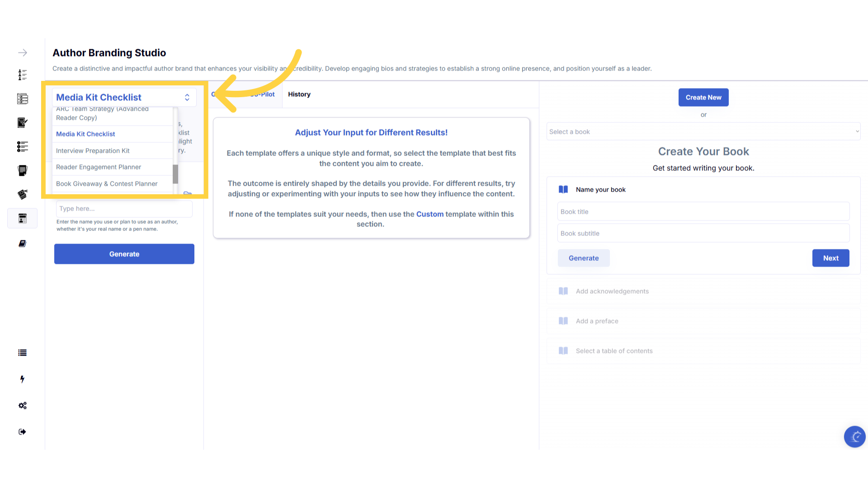
Task: Click the edit document pencil sidebar icon
Action: 22,122
